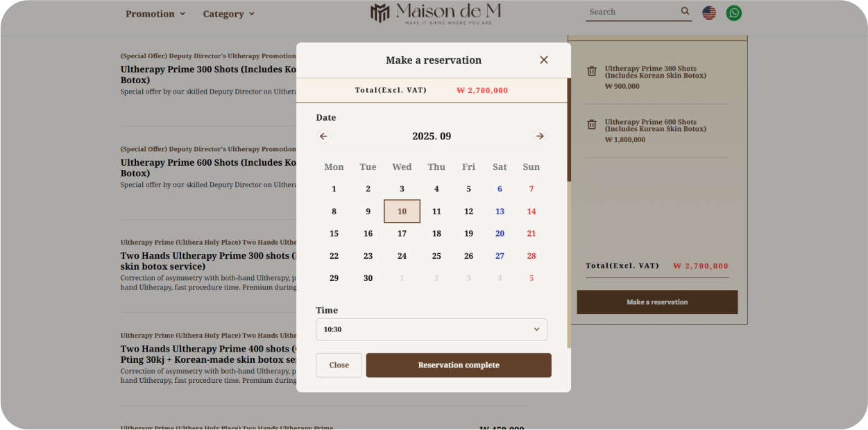
Task: Expand the Promotion menu
Action: 155,14
